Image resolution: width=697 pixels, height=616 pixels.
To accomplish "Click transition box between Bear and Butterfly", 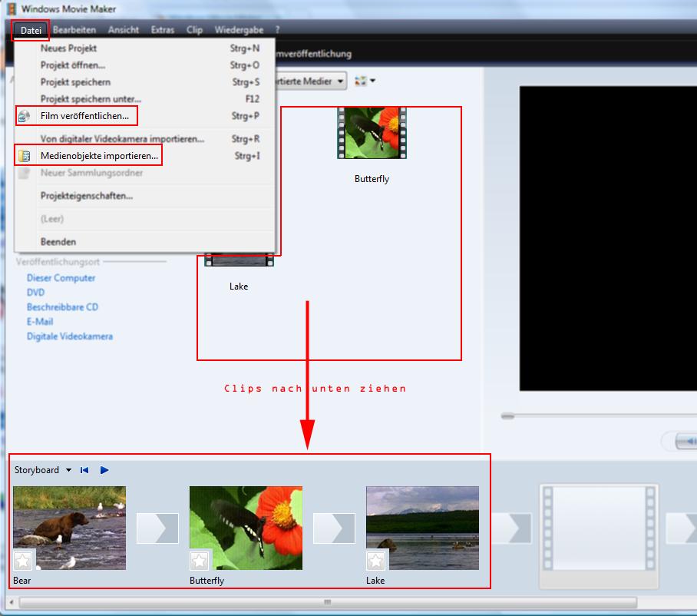I will [157, 528].
